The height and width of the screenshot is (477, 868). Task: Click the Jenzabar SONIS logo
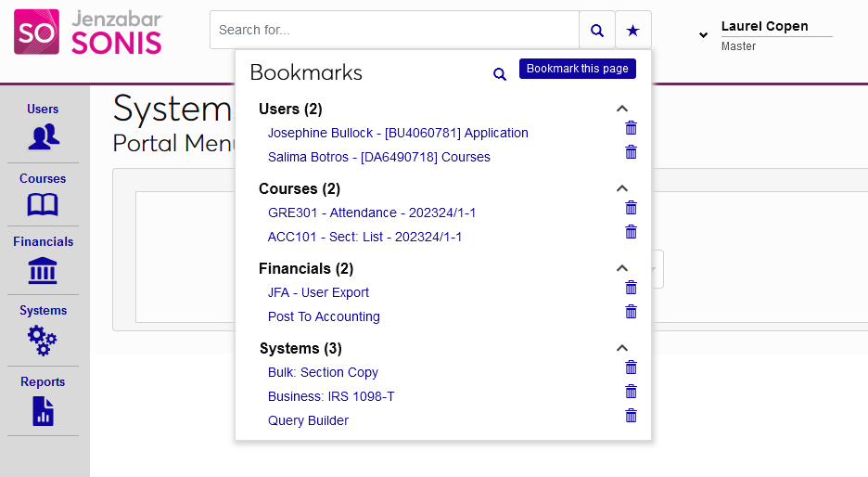(88, 32)
